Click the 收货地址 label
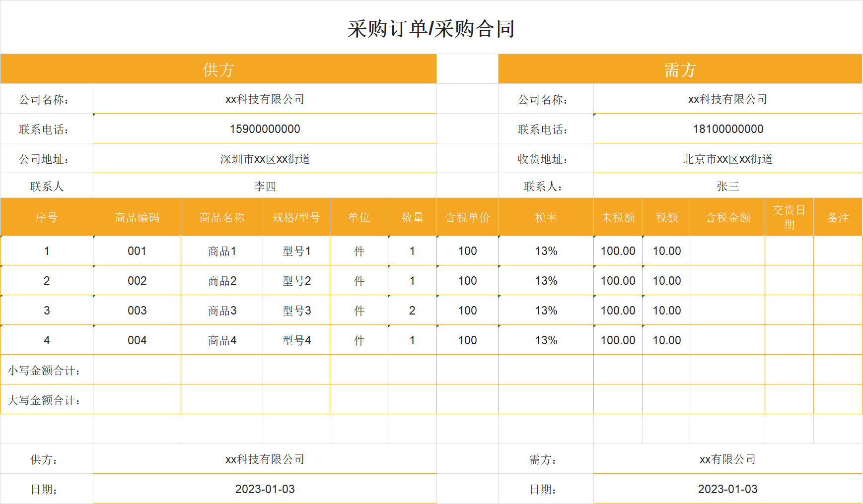This screenshot has width=863, height=504. point(543,159)
